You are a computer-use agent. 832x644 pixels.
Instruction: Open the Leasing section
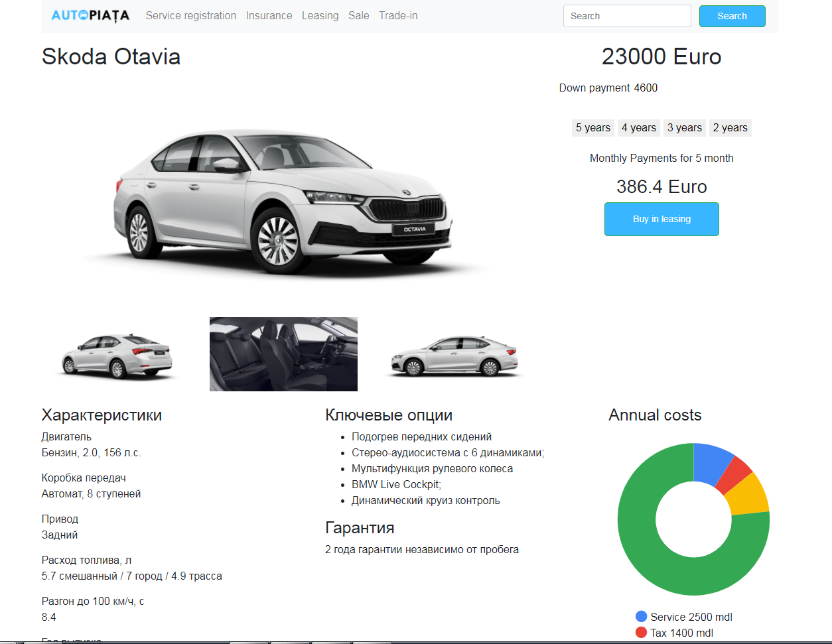tap(320, 15)
